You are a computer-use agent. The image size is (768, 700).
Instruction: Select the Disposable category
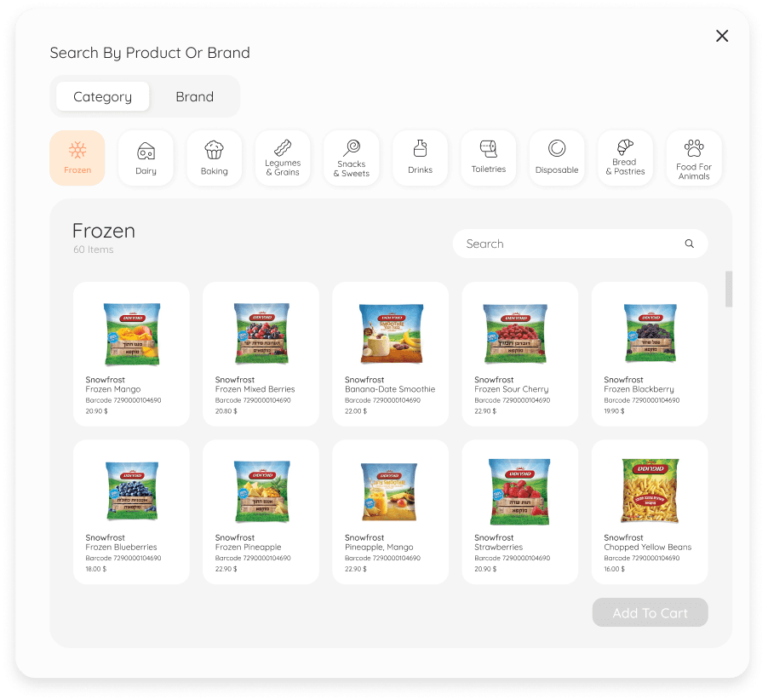click(557, 158)
